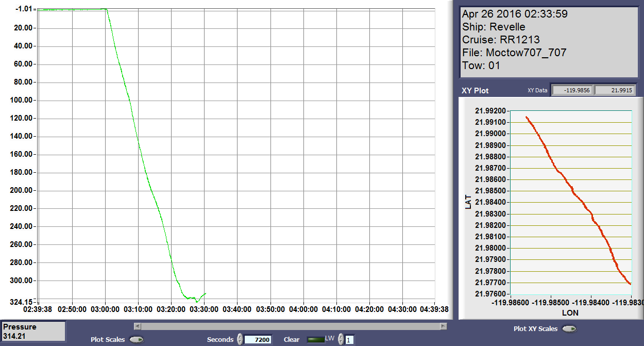The width and height of the screenshot is (644, 346).
Task: Click the Pressure readout 314.21
Action: [14, 336]
